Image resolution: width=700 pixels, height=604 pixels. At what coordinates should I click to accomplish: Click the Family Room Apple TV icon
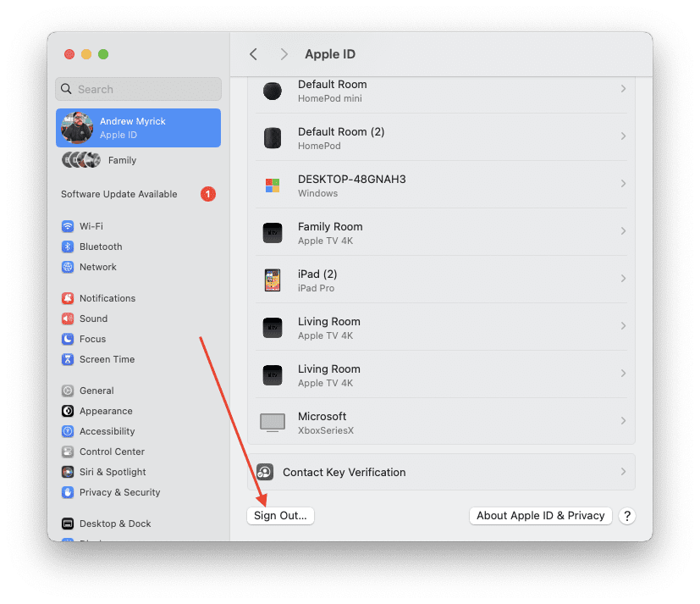point(273,233)
